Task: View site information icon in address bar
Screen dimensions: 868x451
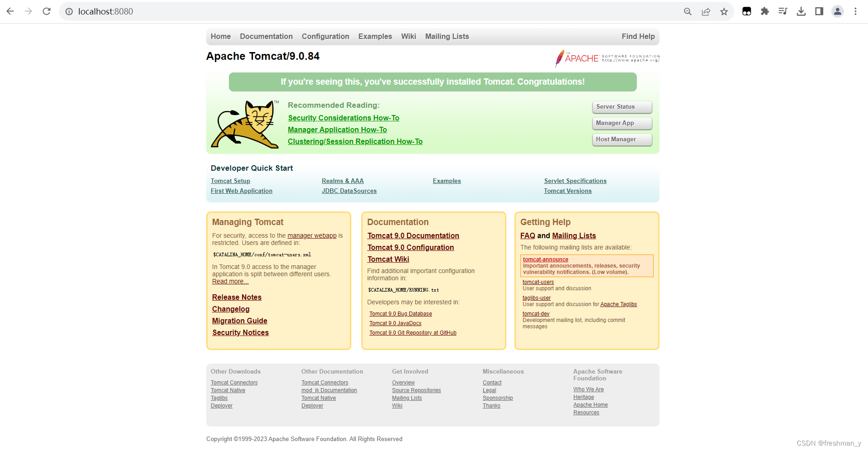Action: [x=69, y=11]
